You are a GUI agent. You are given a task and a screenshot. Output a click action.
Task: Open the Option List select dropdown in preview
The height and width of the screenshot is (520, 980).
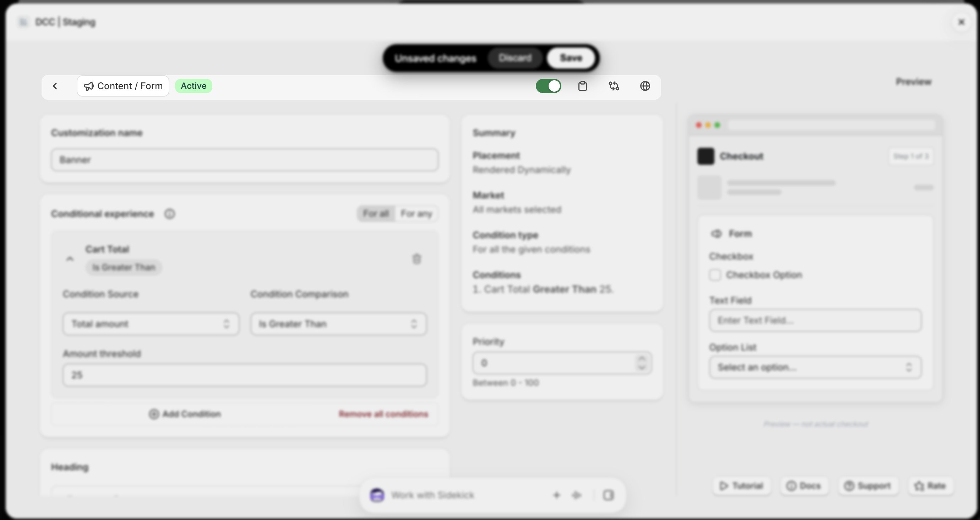coord(815,367)
